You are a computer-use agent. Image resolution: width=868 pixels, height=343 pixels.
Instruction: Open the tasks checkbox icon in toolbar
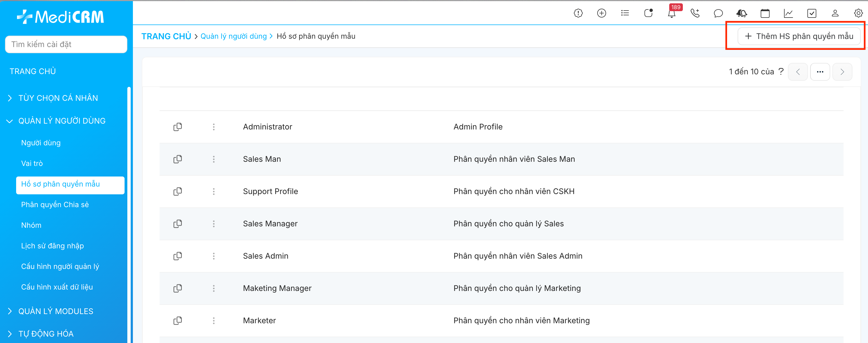pos(811,13)
